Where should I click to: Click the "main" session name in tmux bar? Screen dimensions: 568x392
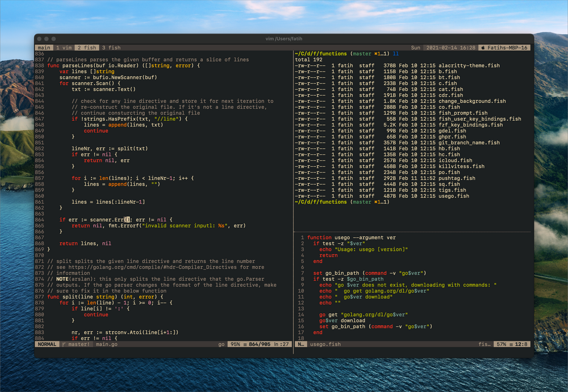pyautogui.click(x=44, y=48)
